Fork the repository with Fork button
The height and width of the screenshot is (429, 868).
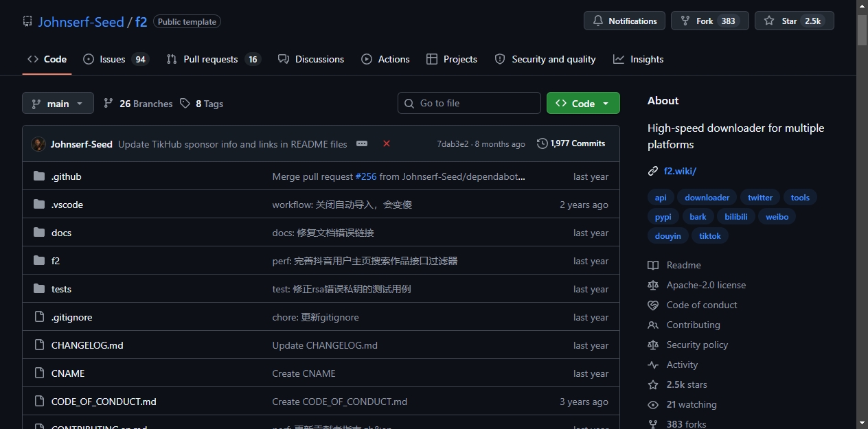point(709,21)
